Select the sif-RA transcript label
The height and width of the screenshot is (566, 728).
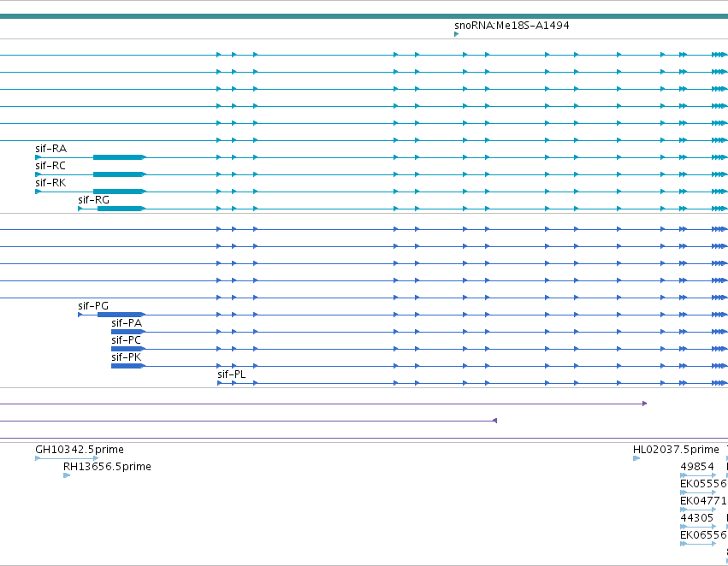51,149
